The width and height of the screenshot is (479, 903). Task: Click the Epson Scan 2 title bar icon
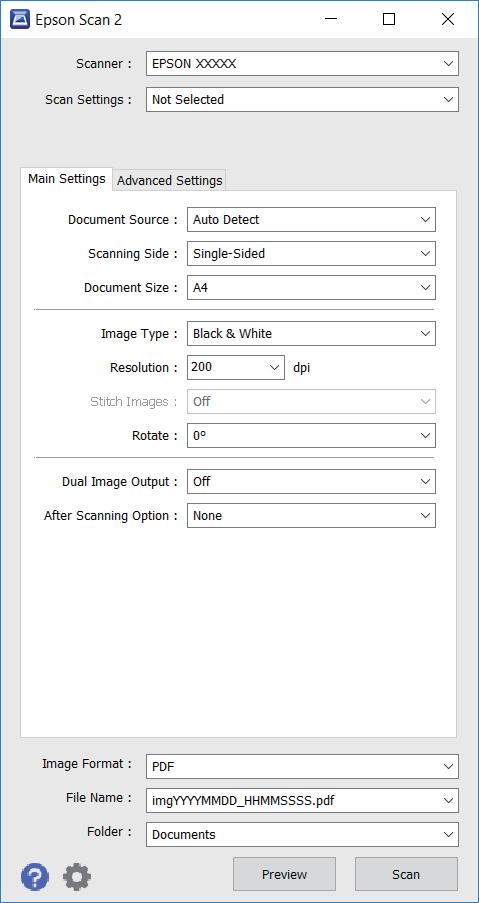pos(20,20)
